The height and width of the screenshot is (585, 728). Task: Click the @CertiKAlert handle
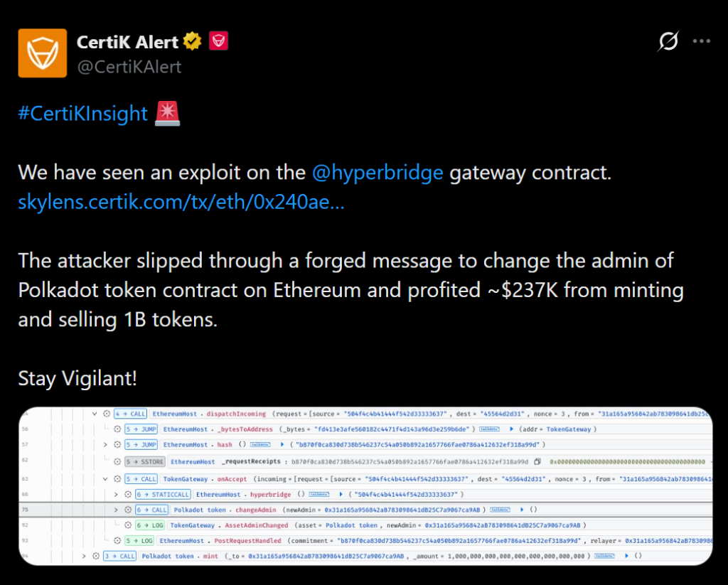coord(129,67)
